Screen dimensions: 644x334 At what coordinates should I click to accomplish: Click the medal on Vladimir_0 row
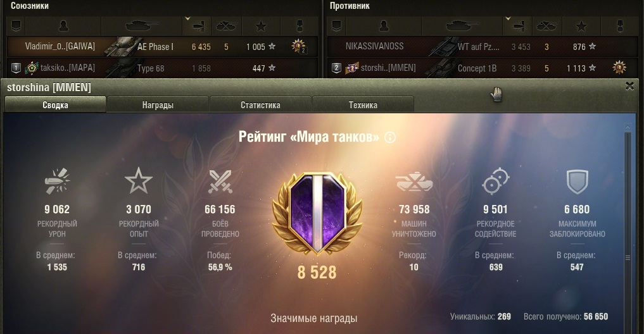click(298, 46)
